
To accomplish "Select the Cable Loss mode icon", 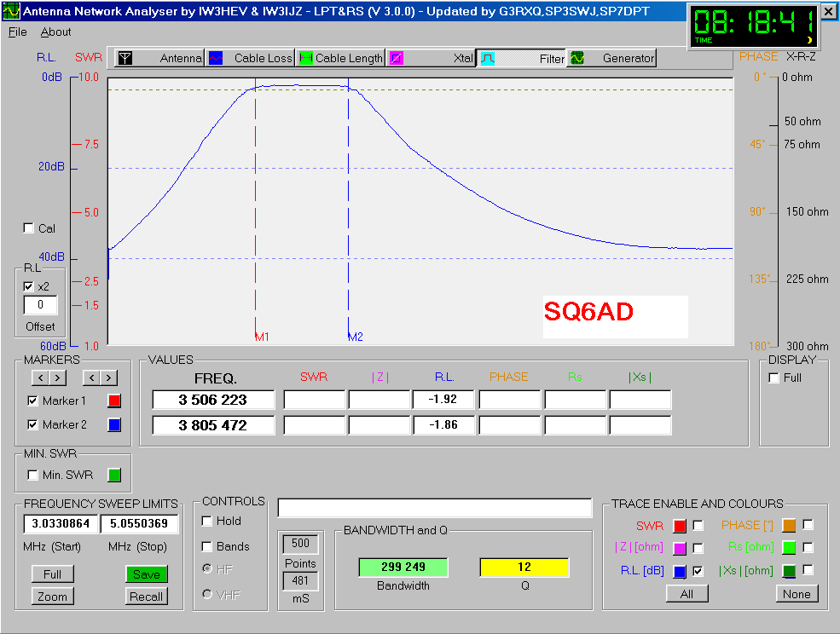I will click(x=217, y=58).
